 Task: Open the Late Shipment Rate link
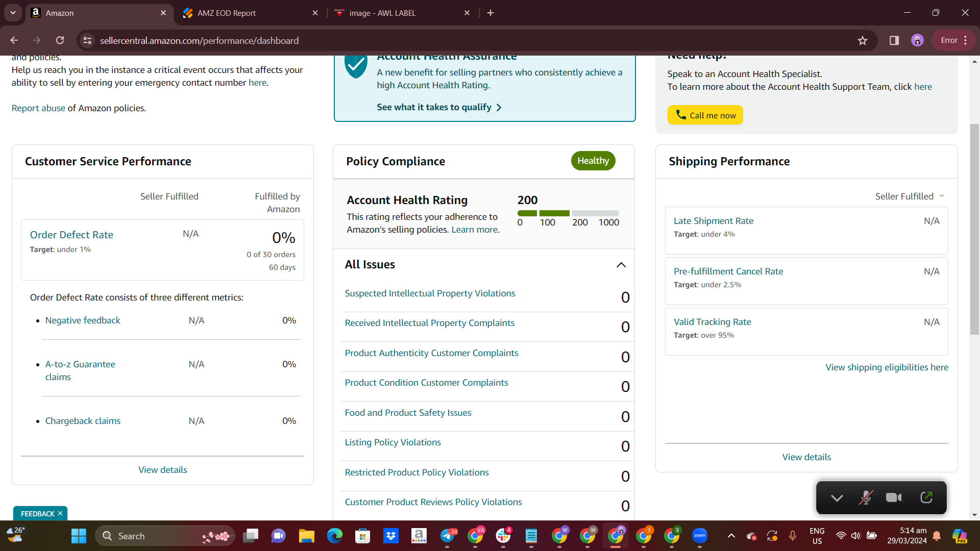714,221
